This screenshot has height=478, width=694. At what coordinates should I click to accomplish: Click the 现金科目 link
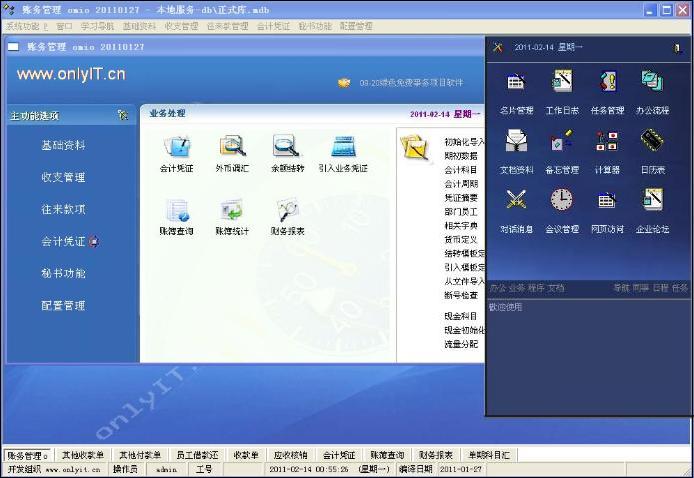pyautogui.click(x=461, y=316)
